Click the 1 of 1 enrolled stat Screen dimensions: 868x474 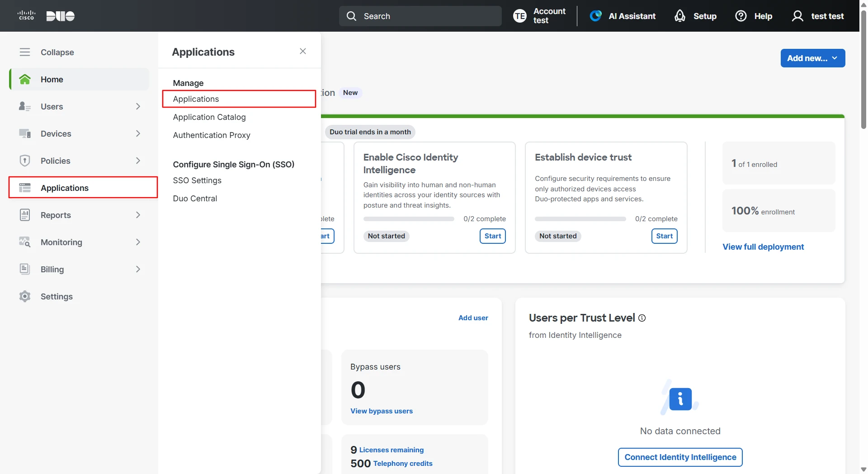[778, 163]
